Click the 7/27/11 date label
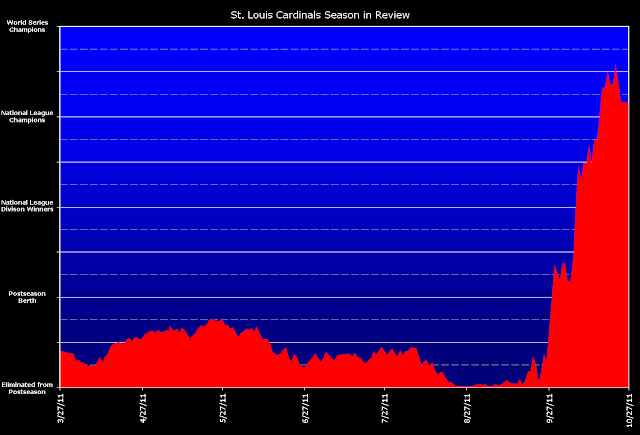640x435 pixels. pyautogui.click(x=385, y=408)
